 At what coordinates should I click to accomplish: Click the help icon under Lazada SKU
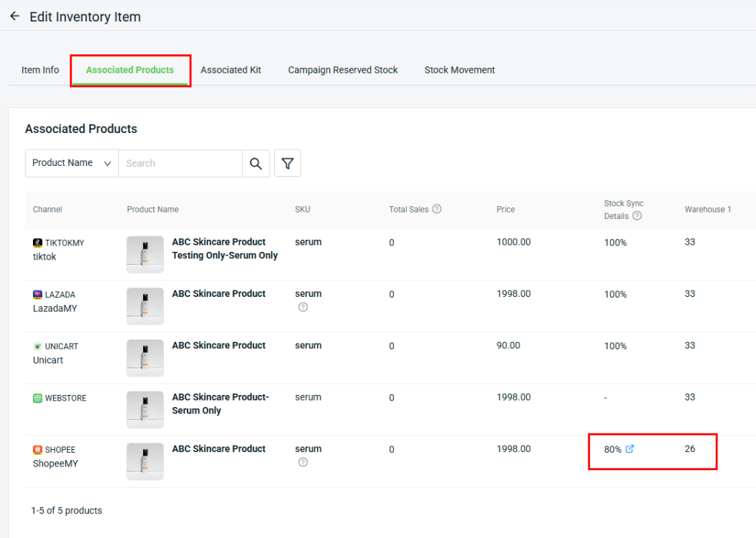pos(303,307)
